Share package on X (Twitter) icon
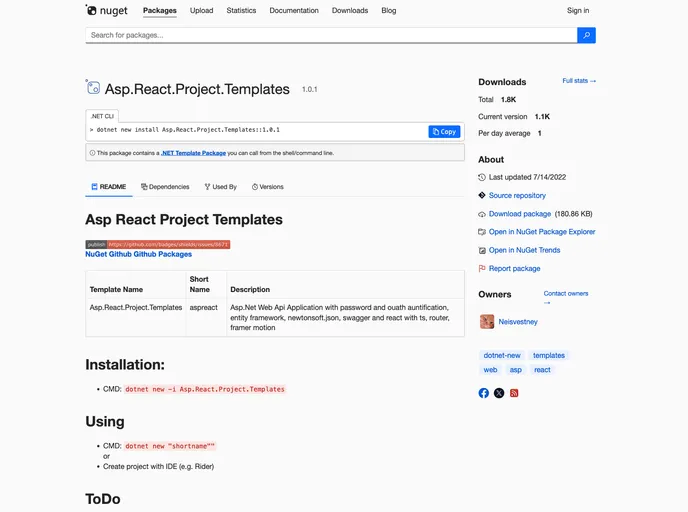The height and width of the screenshot is (512, 688). tap(499, 393)
